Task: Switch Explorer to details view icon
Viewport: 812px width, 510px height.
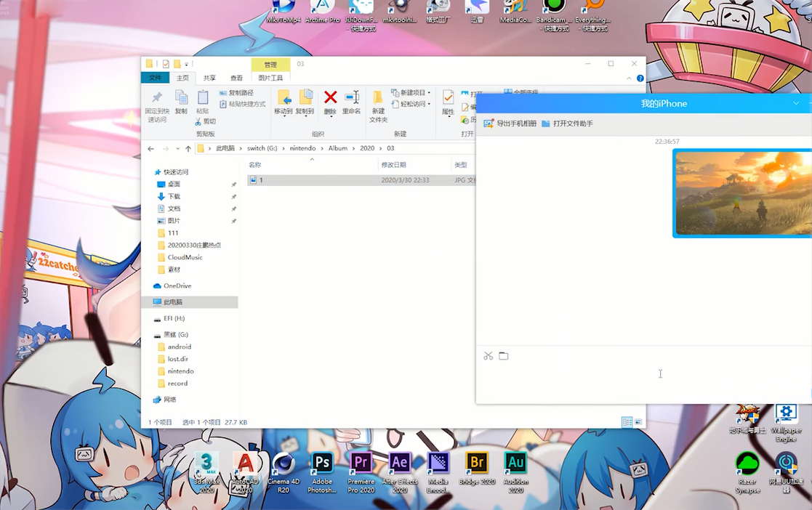Action: 627,423
